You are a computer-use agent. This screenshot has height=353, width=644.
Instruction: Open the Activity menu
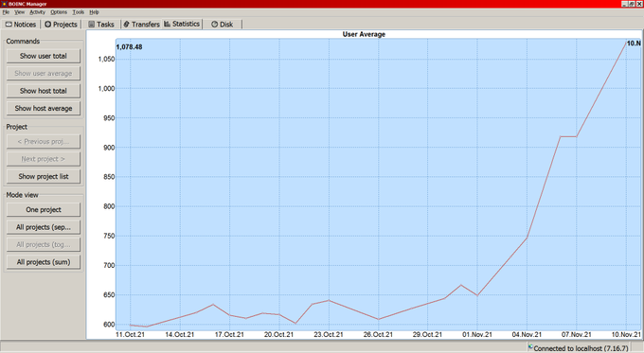37,12
